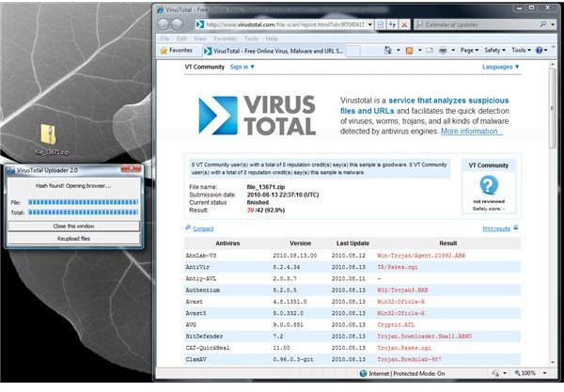Viewport: 564px width, 392px height.
Task: Click the Antivirus column header
Action: (x=227, y=243)
